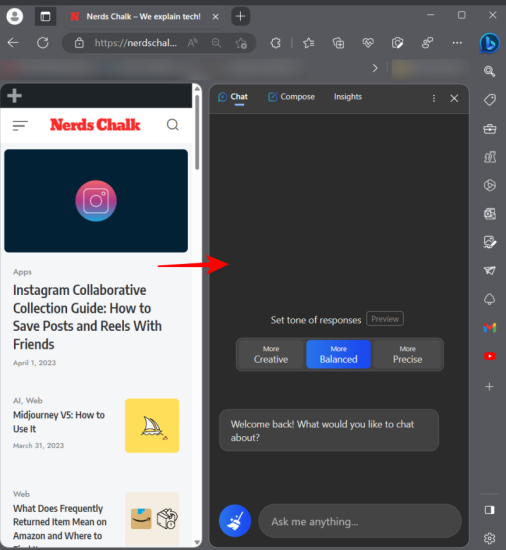Open Settings and more ellipsis menu
This screenshot has height=550, width=506.
tap(457, 43)
